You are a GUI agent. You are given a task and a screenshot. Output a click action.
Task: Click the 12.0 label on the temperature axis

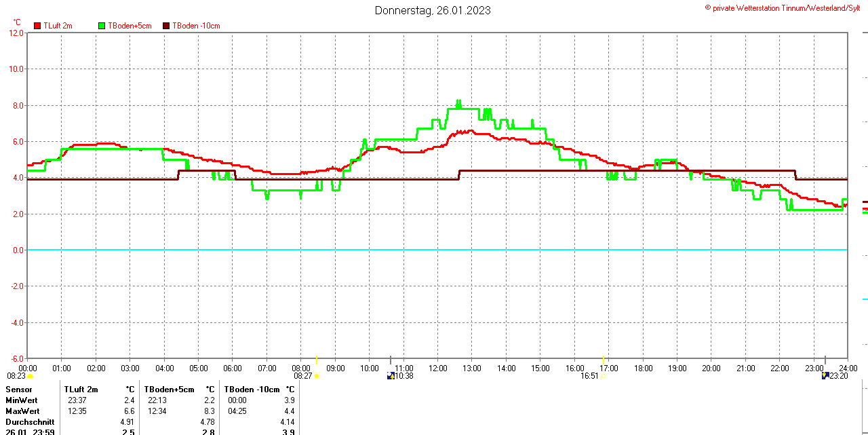[16, 33]
